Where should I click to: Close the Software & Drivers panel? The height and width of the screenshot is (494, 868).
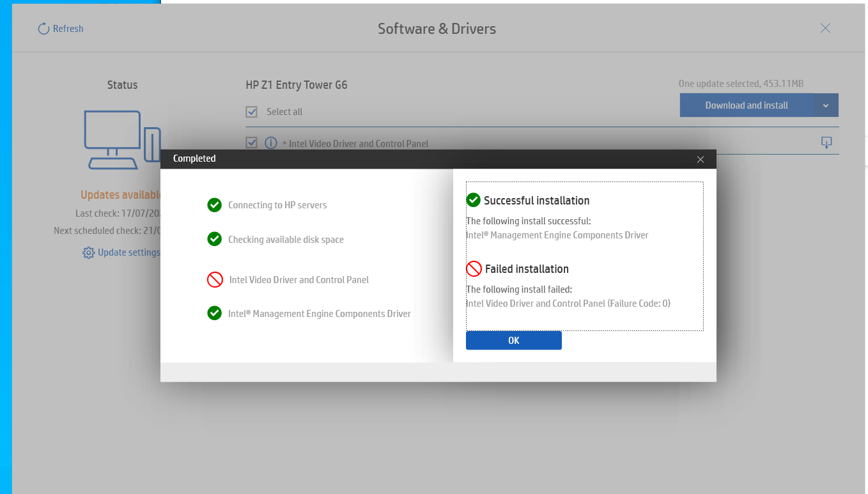pos(825,28)
